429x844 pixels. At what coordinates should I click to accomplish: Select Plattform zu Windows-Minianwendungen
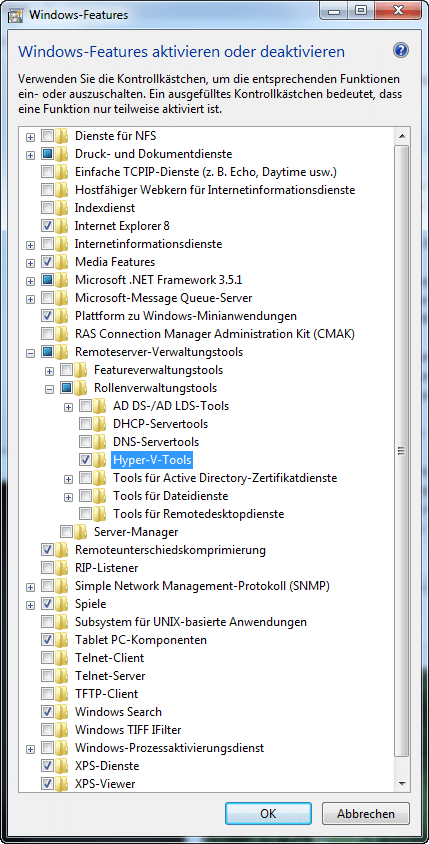[186, 316]
